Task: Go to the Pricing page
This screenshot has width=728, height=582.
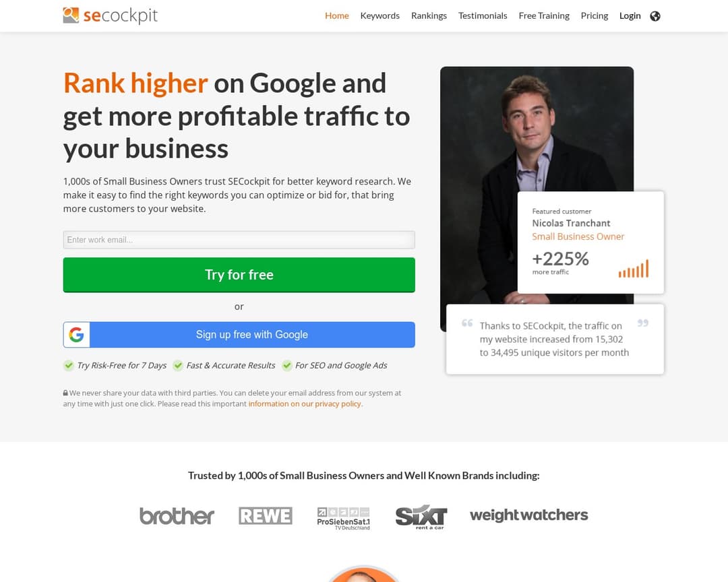Action: tap(595, 15)
